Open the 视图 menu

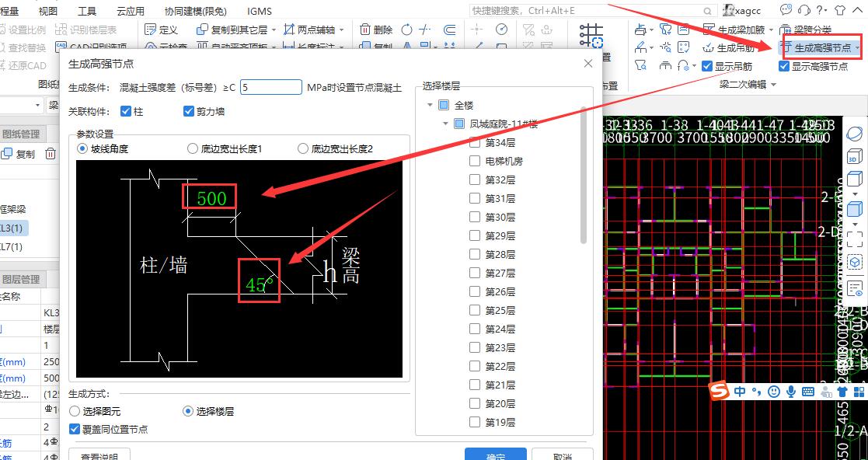(48, 11)
